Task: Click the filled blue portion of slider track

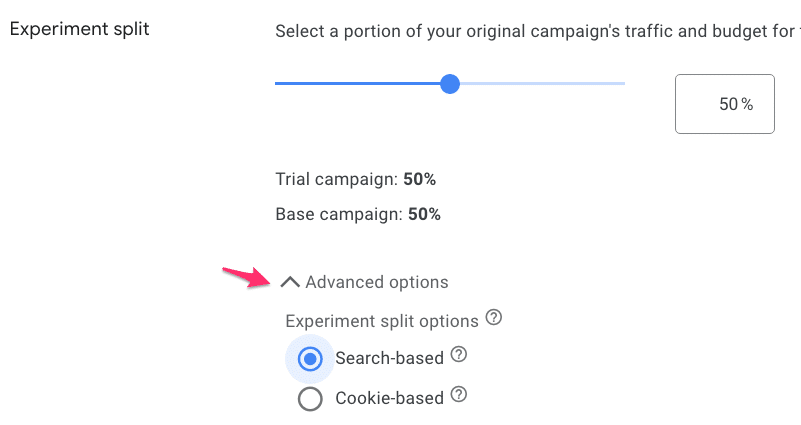Action: coord(358,84)
